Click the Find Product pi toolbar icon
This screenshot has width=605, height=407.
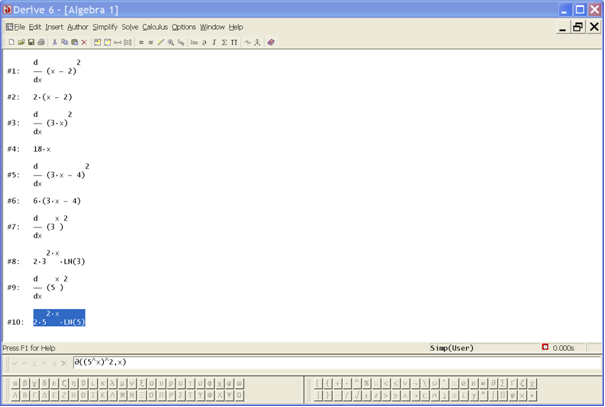234,43
